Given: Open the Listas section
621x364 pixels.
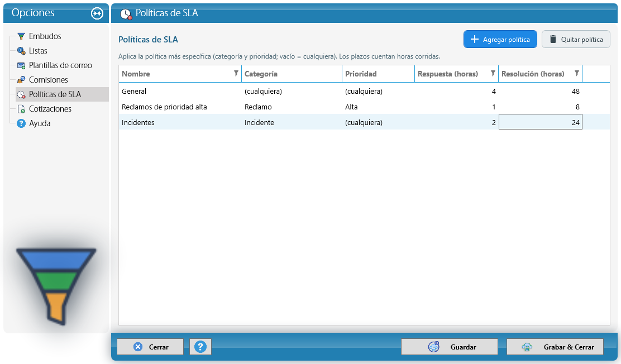Looking at the screenshot, I should (37, 51).
